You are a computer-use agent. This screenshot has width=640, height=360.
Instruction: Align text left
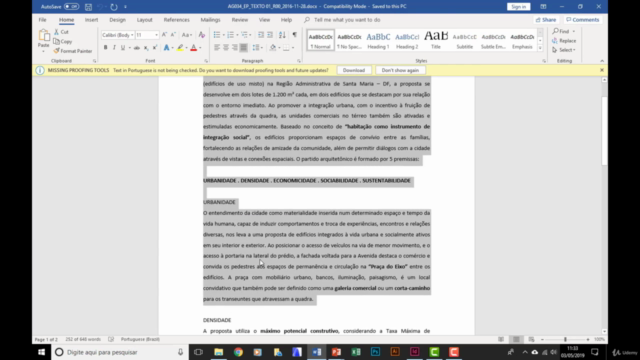coord(217,48)
